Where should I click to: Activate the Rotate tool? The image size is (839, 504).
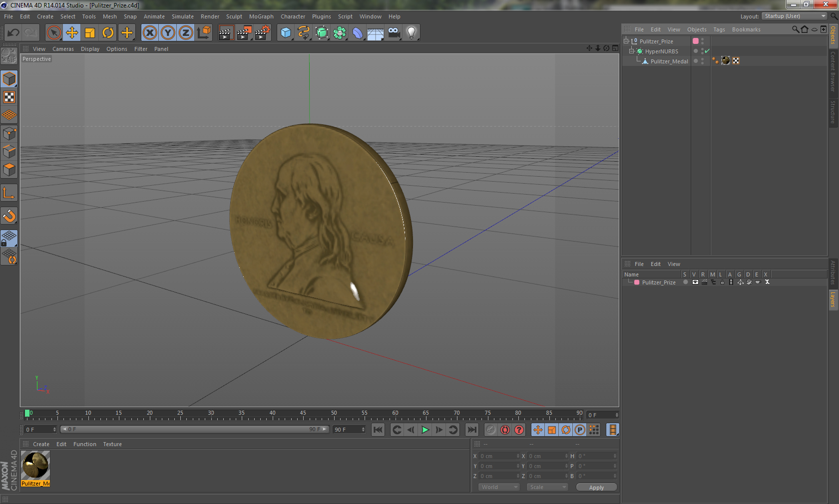[x=108, y=33]
